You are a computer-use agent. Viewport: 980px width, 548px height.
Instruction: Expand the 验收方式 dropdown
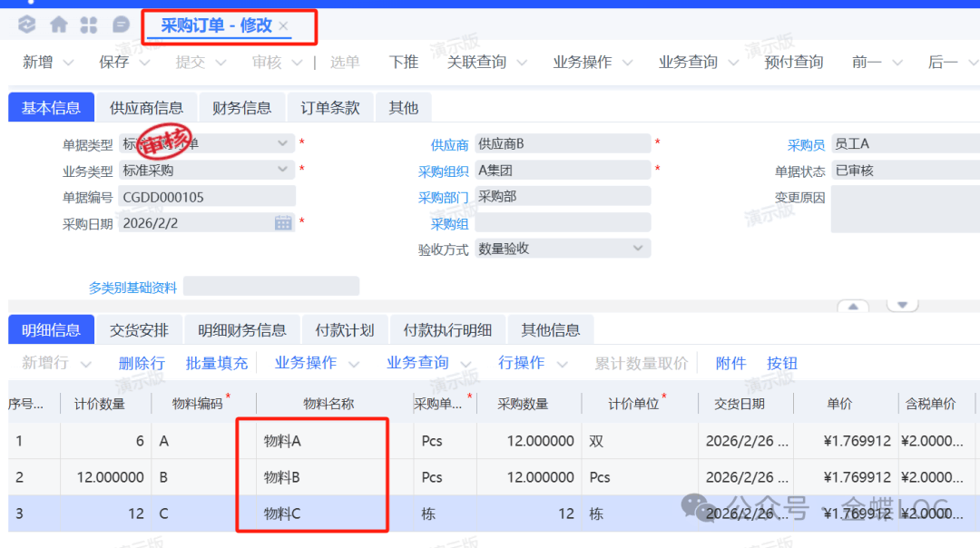pyautogui.click(x=638, y=249)
